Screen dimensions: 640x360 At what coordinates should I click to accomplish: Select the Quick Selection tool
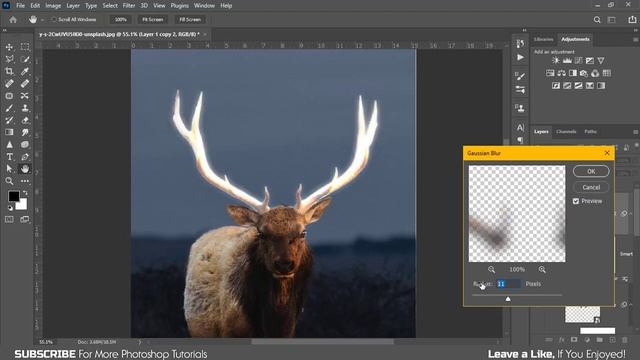(25, 59)
